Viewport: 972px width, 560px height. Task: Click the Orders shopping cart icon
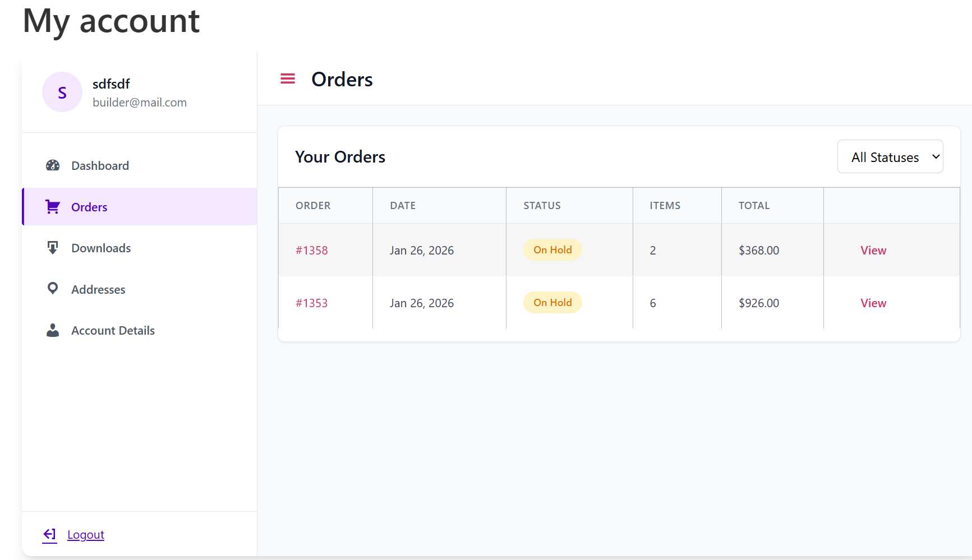pyautogui.click(x=53, y=207)
